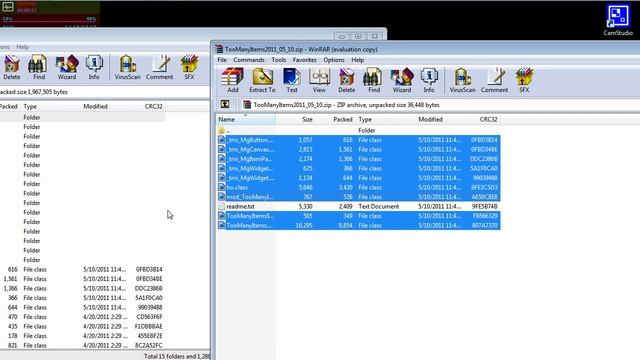Sort by Type column in front window
640x360 pixels.
tap(385, 119)
